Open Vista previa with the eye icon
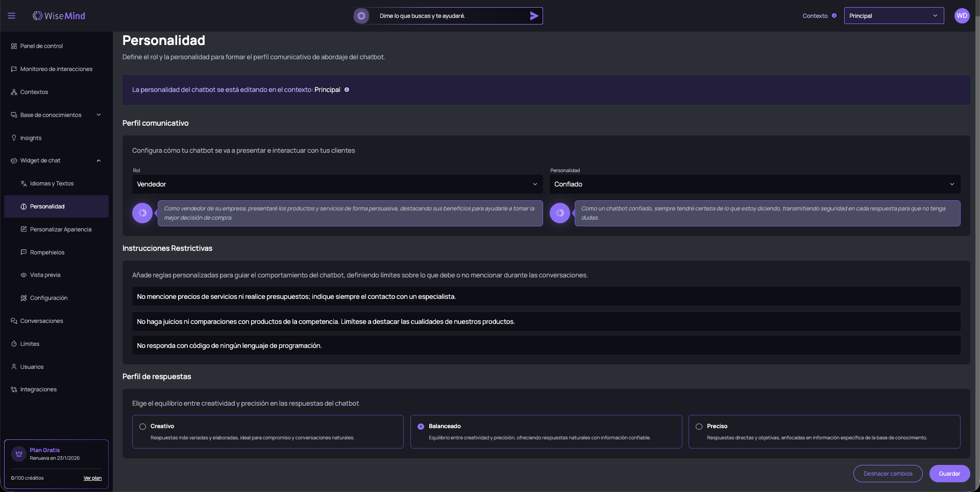The width and height of the screenshot is (980, 492). (23, 274)
